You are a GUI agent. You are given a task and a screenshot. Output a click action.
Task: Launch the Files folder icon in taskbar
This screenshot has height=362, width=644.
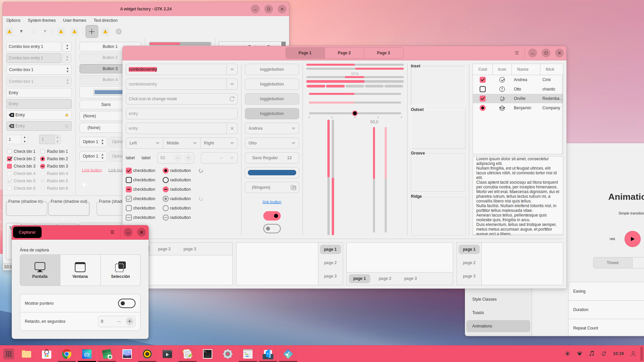pyautogui.click(x=26, y=354)
